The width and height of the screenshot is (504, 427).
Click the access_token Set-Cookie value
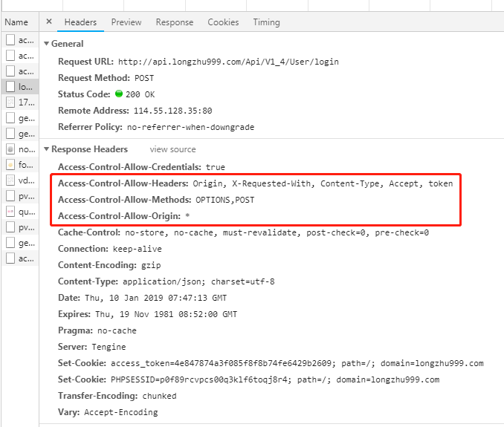297,363
